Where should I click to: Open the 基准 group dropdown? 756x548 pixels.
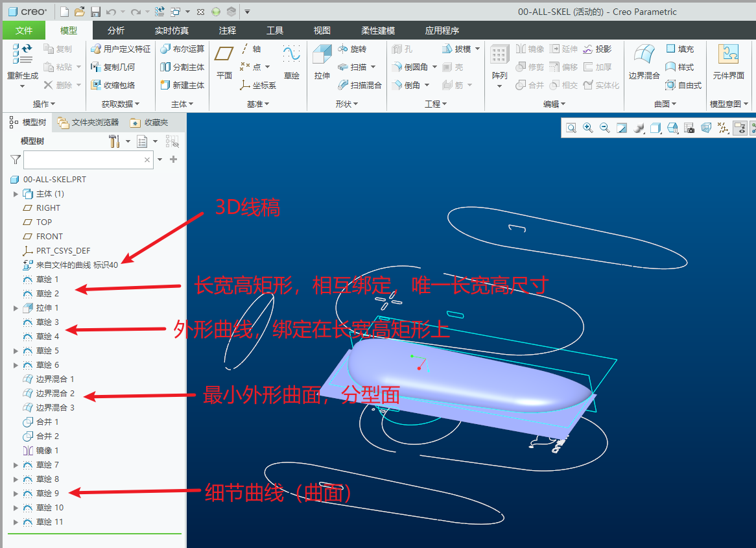[258, 104]
